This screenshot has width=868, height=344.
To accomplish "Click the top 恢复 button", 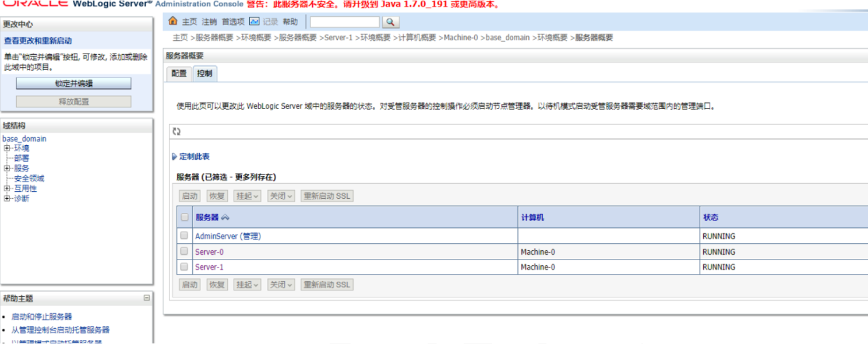I will coord(217,196).
